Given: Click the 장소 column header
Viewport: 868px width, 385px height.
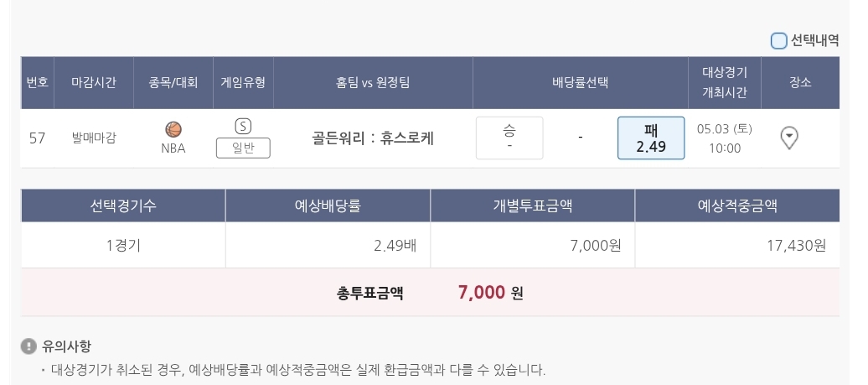Looking at the screenshot, I should pyautogui.click(x=800, y=82).
